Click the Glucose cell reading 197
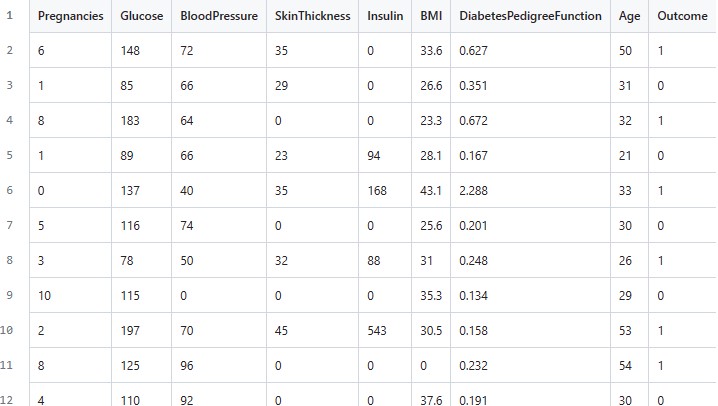The height and width of the screenshot is (406, 718). 131,331
